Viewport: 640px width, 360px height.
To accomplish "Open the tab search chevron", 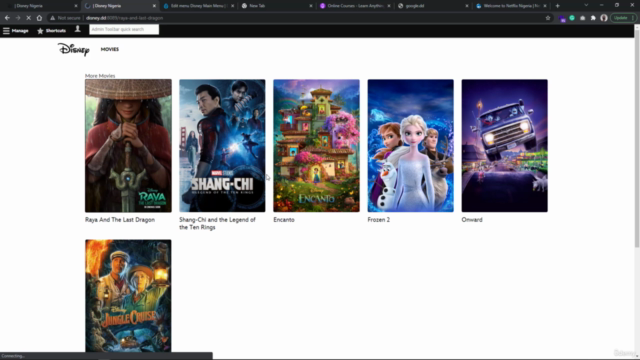I will (586, 5).
